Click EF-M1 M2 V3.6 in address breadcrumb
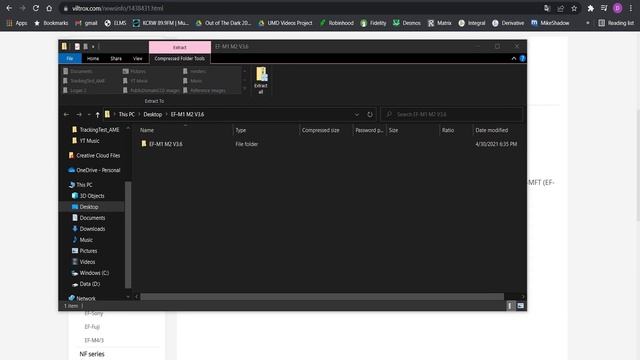The height and width of the screenshot is (360, 640). point(187,114)
